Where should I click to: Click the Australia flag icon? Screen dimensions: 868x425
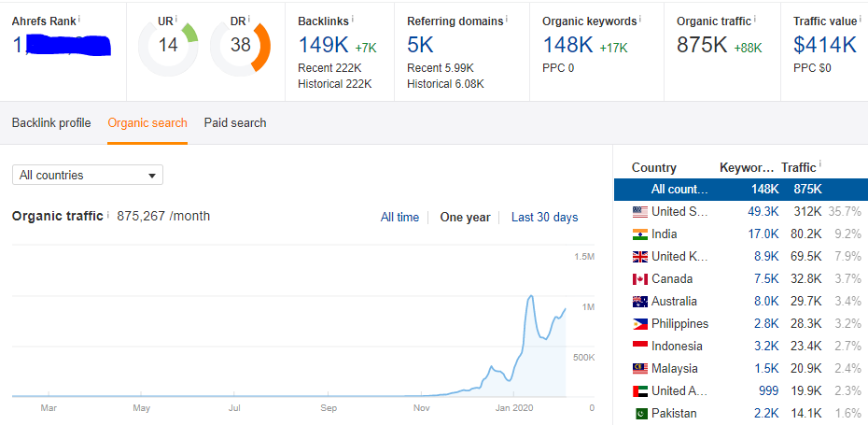[x=640, y=302]
